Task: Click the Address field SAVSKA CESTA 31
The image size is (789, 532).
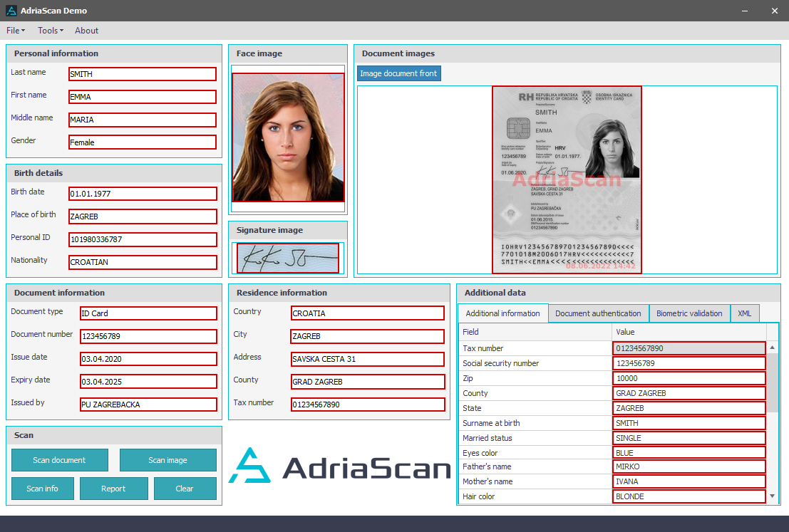Action: pyautogui.click(x=367, y=359)
